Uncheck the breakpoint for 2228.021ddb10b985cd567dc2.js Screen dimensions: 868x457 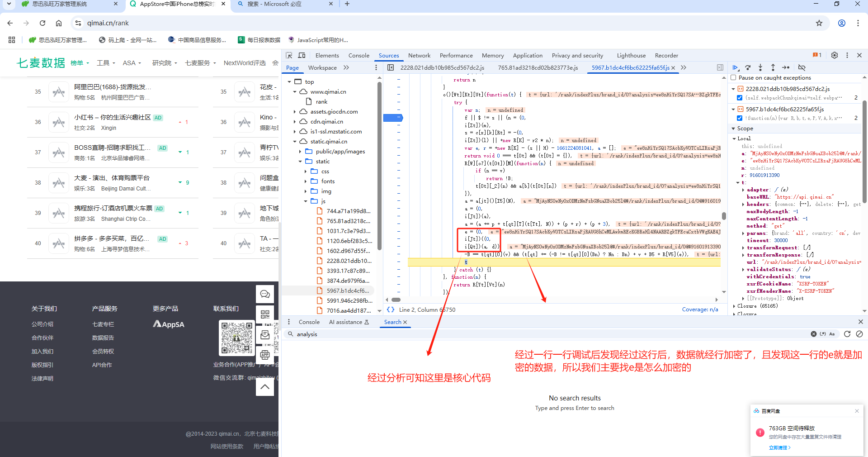(740, 97)
